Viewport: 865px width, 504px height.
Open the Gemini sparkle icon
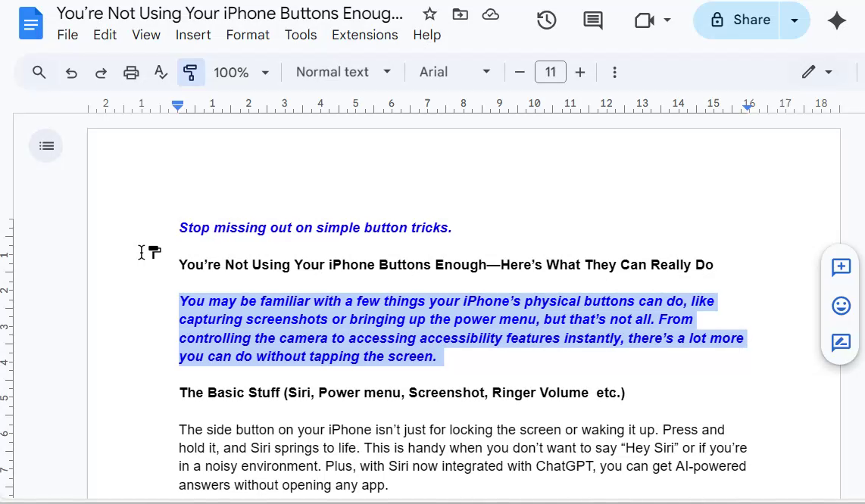(837, 20)
